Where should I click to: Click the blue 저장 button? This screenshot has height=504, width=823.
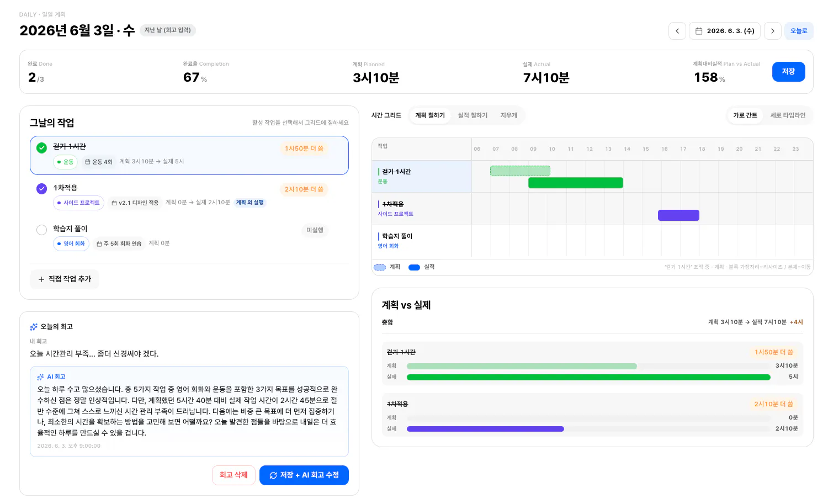click(788, 72)
